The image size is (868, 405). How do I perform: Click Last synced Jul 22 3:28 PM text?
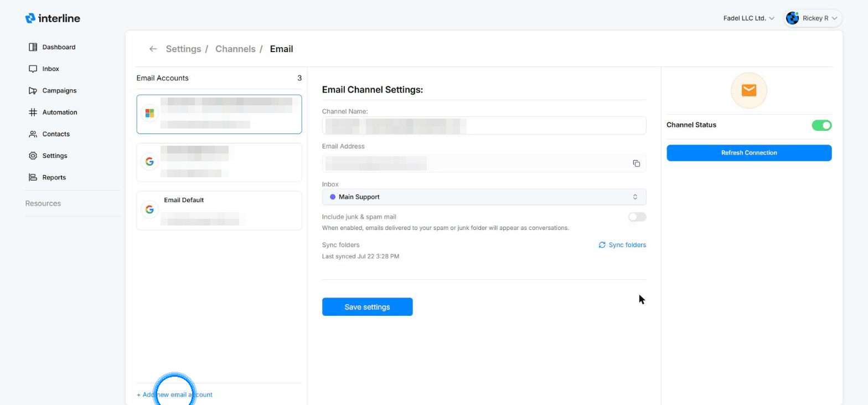[x=360, y=257]
